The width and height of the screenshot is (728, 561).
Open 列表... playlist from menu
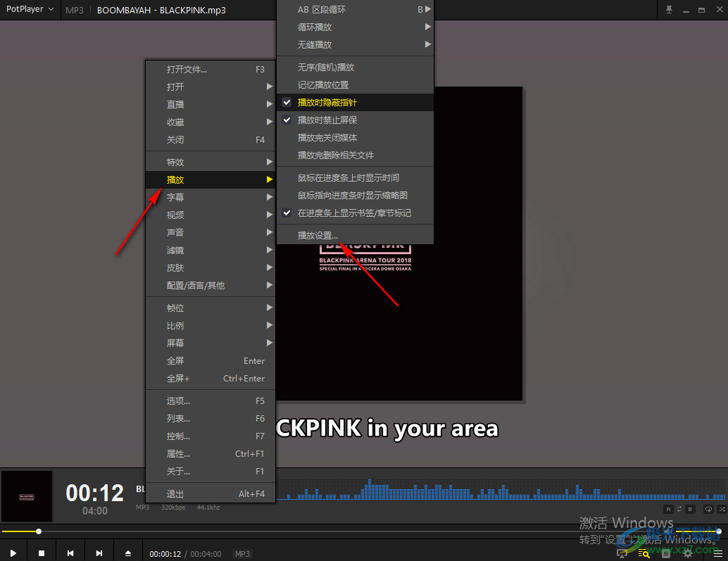pyautogui.click(x=211, y=418)
